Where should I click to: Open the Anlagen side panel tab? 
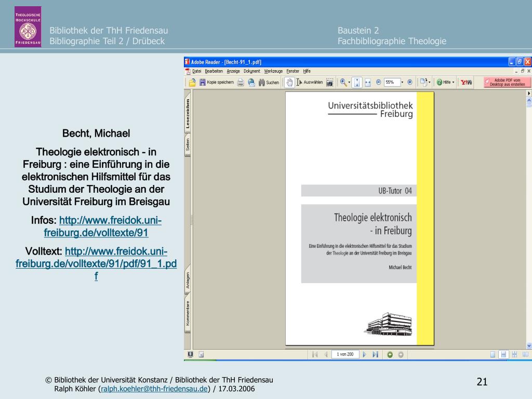pos(188,280)
